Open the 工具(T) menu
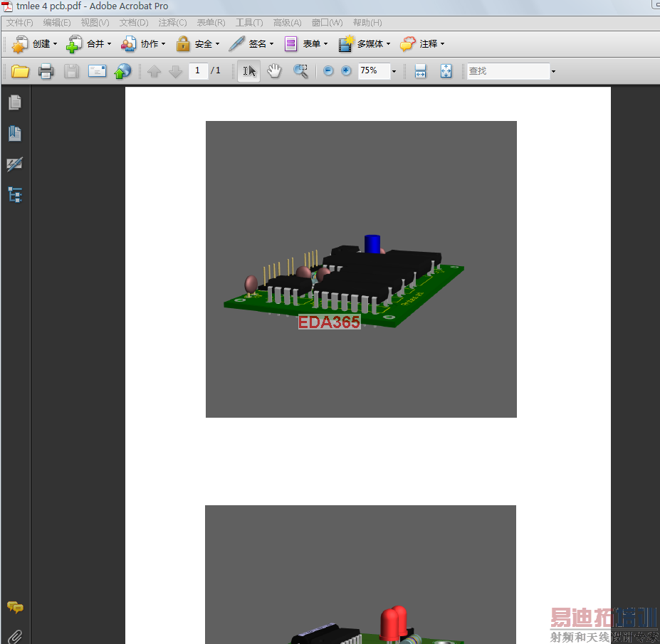The width and height of the screenshot is (660, 644). coord(249,23)
